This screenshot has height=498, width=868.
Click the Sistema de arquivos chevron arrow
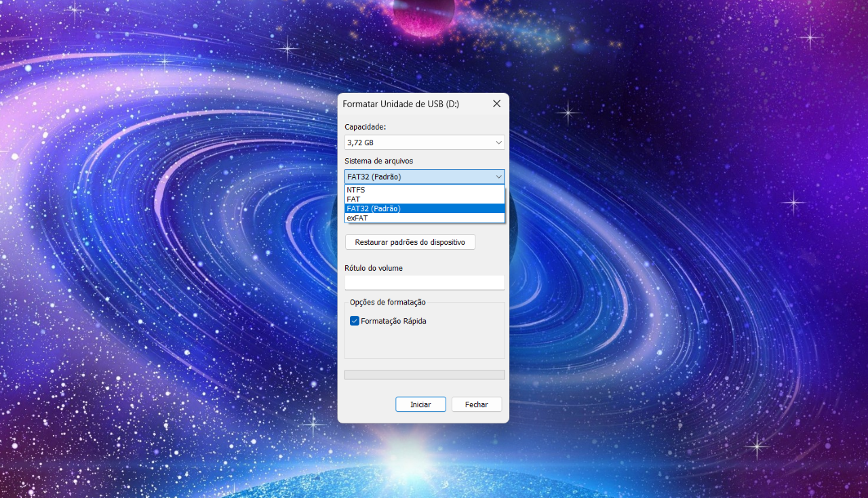[x=498, y=177]
